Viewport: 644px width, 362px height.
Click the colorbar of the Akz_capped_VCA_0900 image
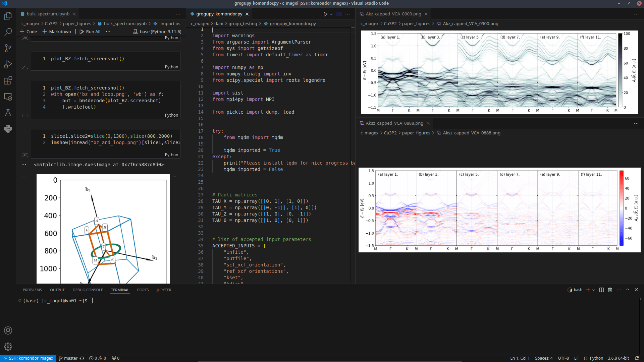point(620,70)
